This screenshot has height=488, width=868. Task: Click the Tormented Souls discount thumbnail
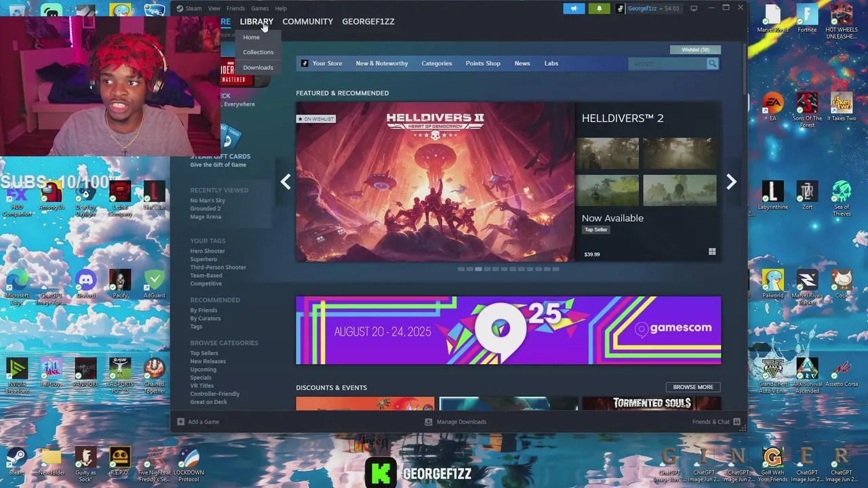coord(652,404)
